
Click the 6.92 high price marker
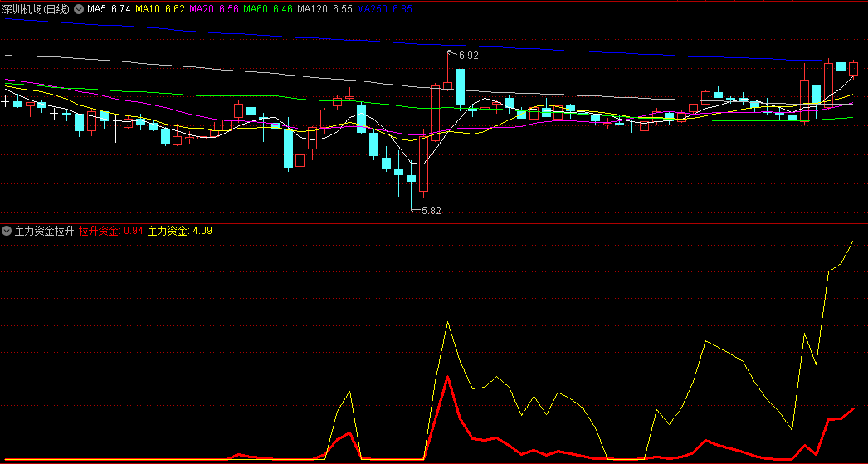point(468,56)
